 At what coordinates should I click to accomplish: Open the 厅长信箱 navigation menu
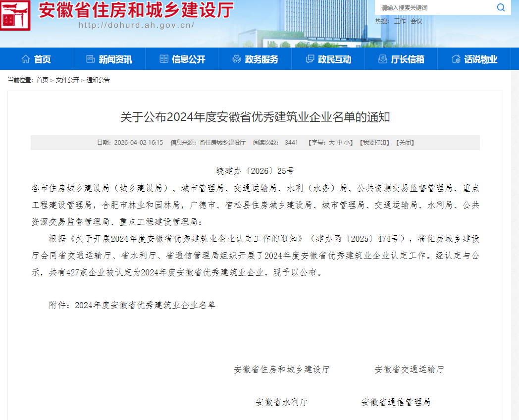click(x=408, y=59)
